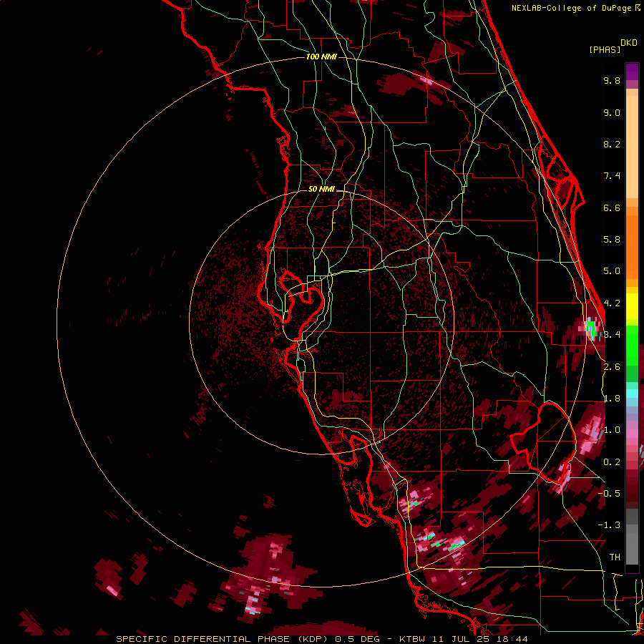644x644 pixels.
Task: Pick the purple top of the color bar
Action: pos(632,72)
